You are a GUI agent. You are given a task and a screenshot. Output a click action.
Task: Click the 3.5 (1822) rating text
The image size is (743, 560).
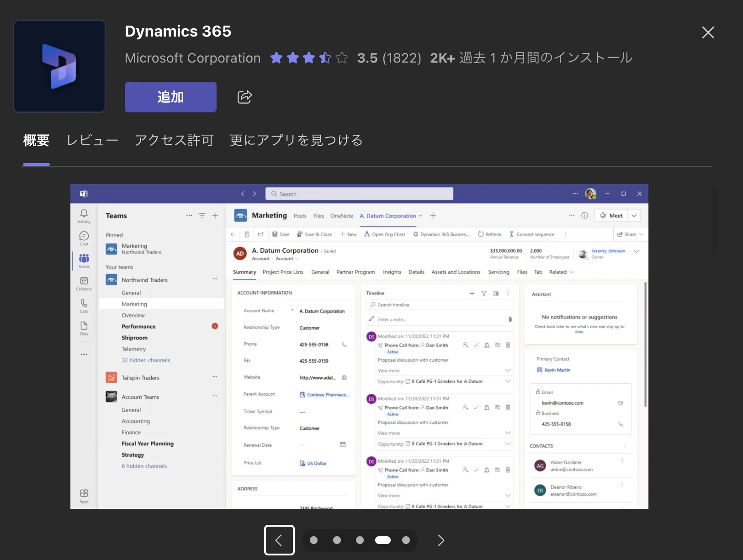[x=389, y=58]
